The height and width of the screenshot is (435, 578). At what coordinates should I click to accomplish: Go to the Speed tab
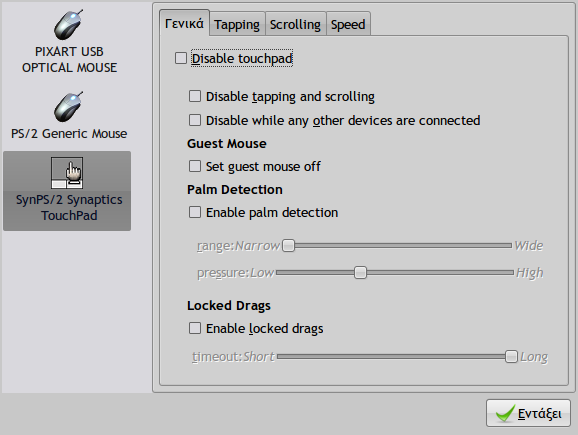tap(348, 24)
